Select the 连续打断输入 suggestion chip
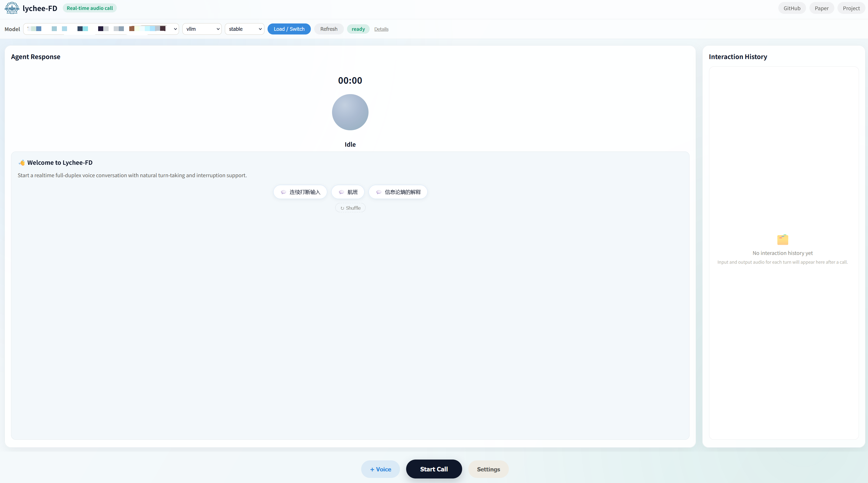 click(x=300, y=192)
